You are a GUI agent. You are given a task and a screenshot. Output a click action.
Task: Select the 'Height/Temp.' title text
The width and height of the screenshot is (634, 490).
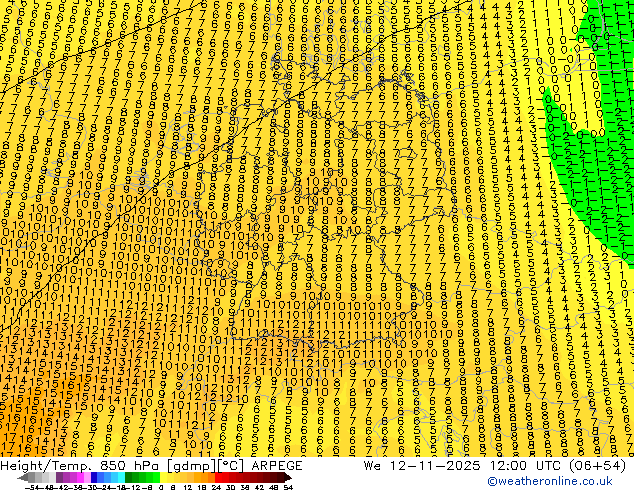click(47, 466)
